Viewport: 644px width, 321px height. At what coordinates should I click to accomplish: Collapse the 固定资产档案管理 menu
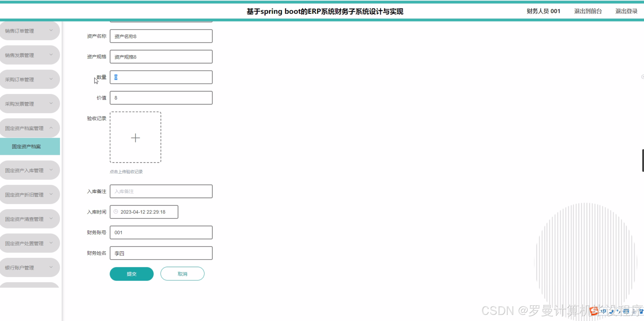point(30,128)
